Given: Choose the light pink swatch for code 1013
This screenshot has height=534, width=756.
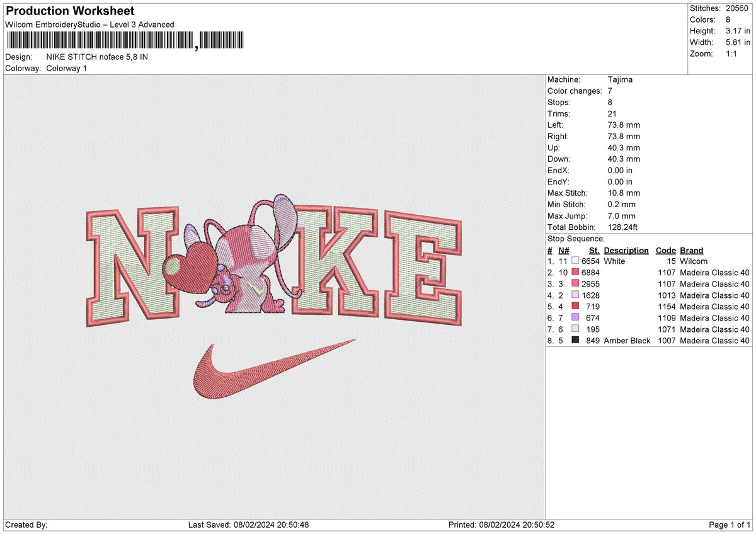Looking at the screenshot, I should tap(575, 295).
